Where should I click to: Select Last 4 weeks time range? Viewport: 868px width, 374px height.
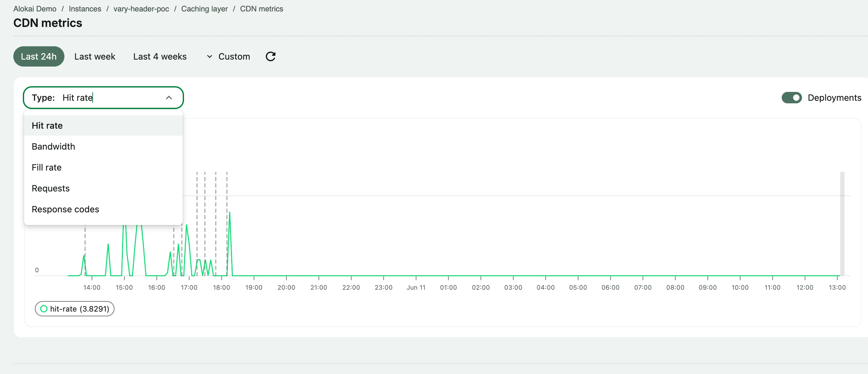click(160, 56)
